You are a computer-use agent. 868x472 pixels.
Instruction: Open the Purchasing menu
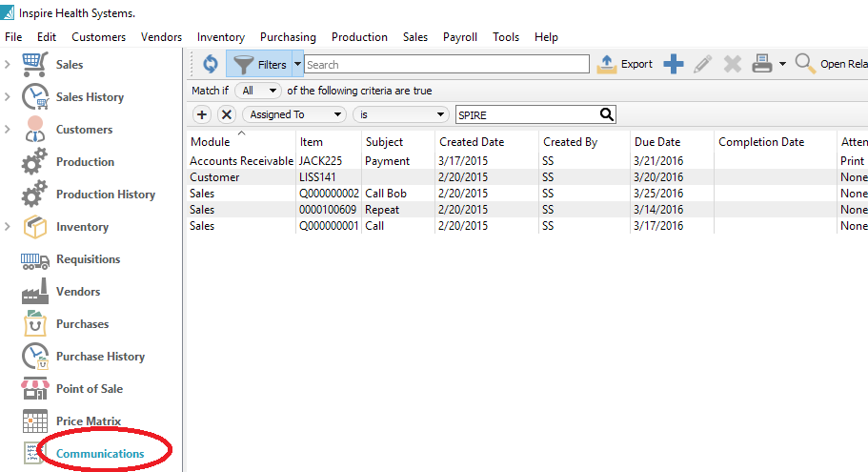click(288, 37)
